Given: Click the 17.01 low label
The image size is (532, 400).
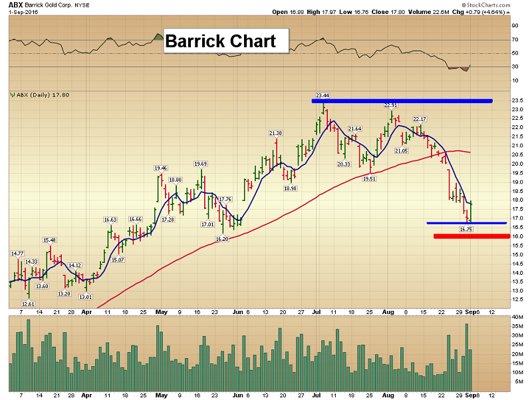Looking at the screenshot, I should [207, 224].
